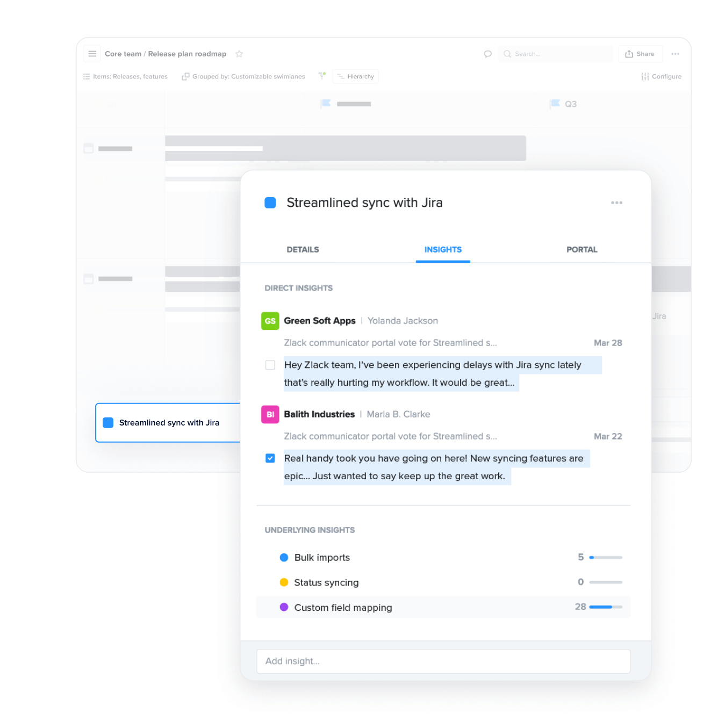Viewport: 718px width, 728px height.
Task: Open the hamburger menu icon
Action: click(x=92, y=54)
